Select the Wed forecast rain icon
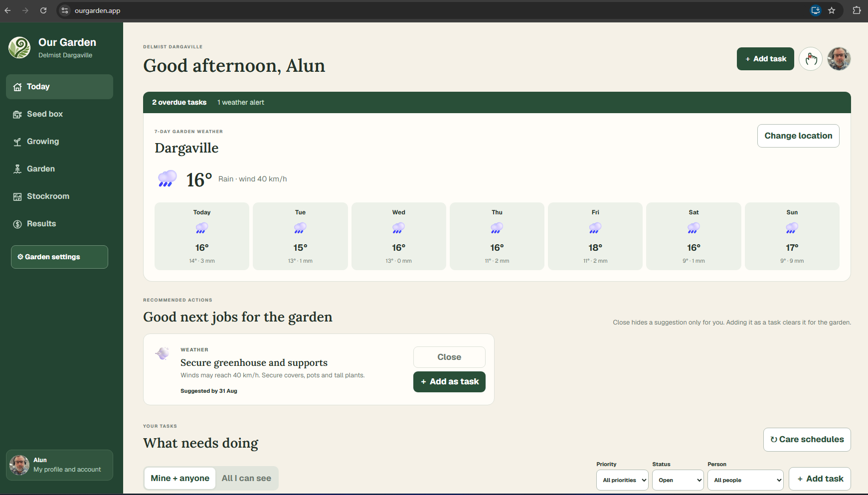 (x=398, y=228)
